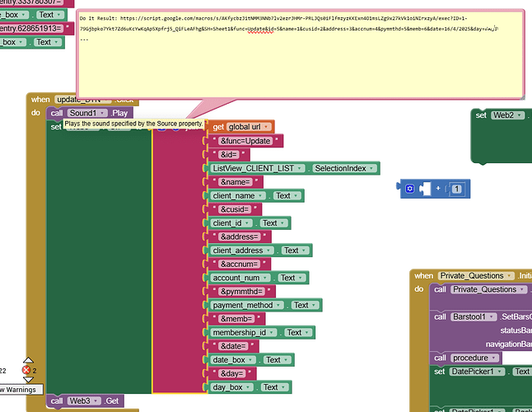Open the payment_method component dropdown
This screenshot has width=532, height=412.
pyautogui.click(x=278, y=305)
